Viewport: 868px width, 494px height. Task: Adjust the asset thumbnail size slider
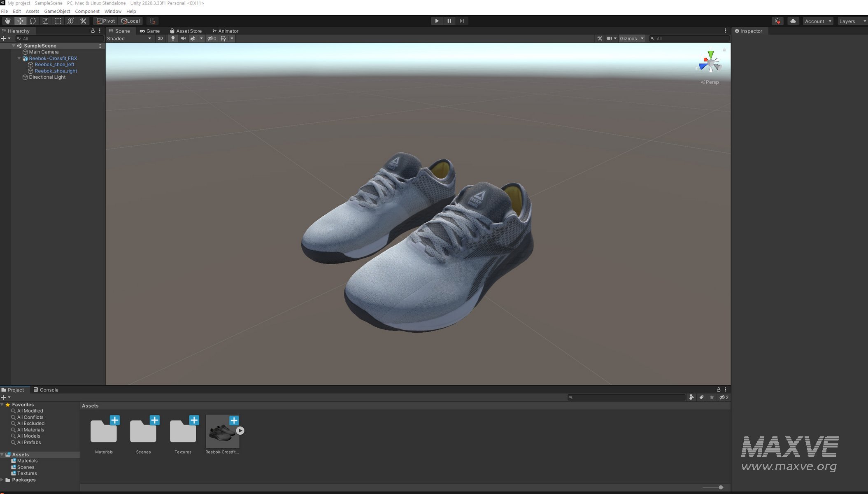[x=721, y=487]
